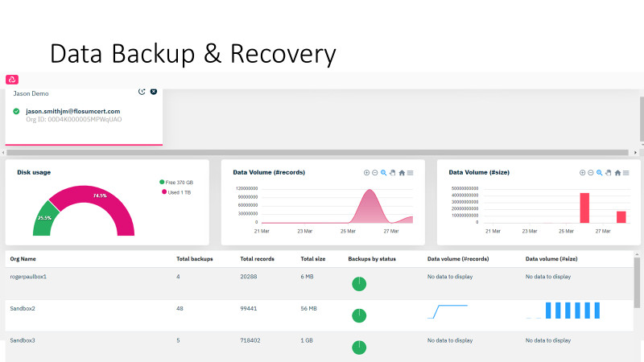Click the short red bar in size chart

click(x=621, y=217)
